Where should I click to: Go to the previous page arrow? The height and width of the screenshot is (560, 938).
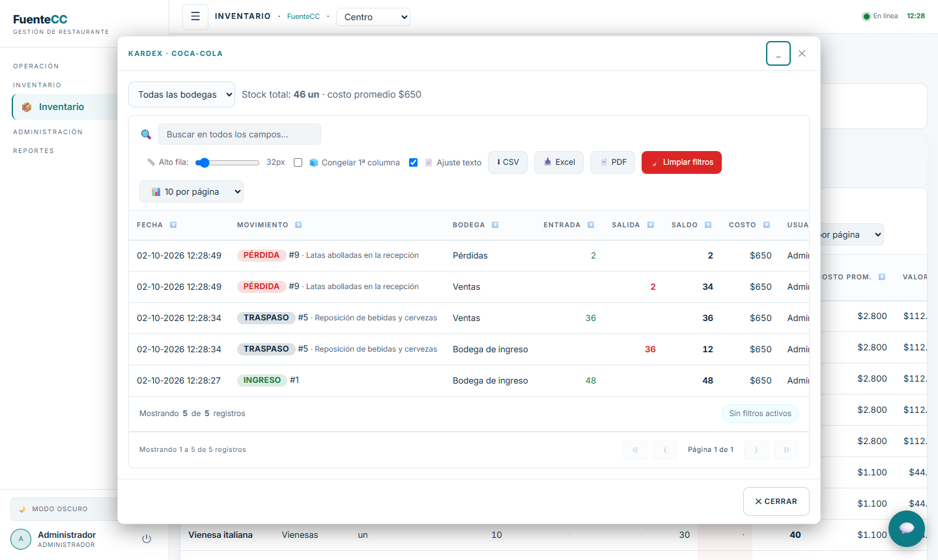pyautogui.click(x=665, y=450)
